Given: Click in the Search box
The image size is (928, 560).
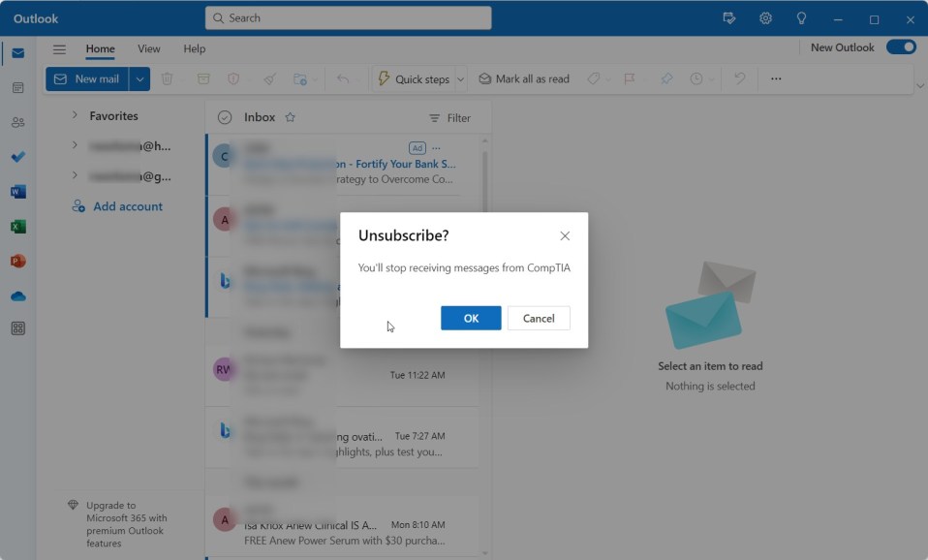Looking at the screenshot, I should point(348,17).
